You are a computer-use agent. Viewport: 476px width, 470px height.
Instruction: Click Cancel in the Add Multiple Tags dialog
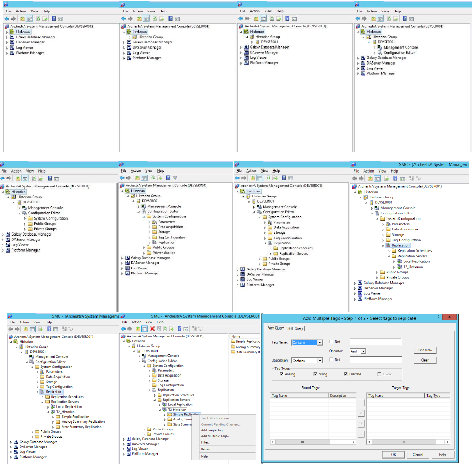coord(418,455)
